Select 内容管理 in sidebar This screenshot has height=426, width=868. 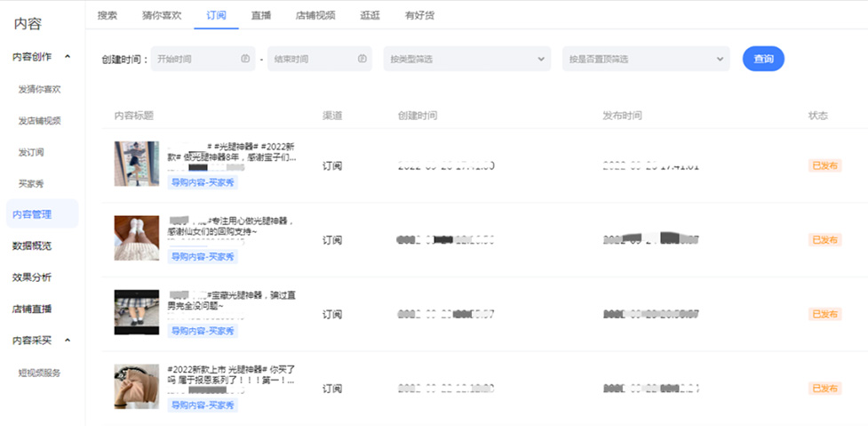tap(43, 213)
